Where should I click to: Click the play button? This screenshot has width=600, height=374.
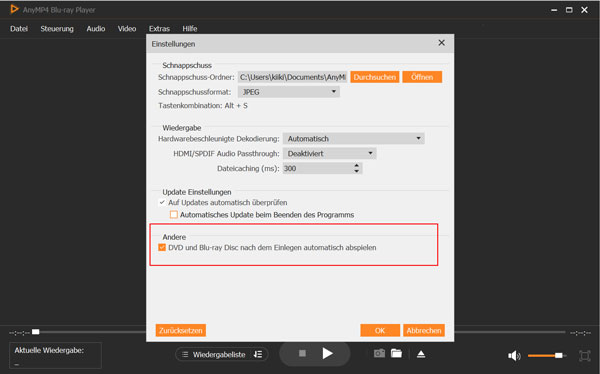click(327, 353)
